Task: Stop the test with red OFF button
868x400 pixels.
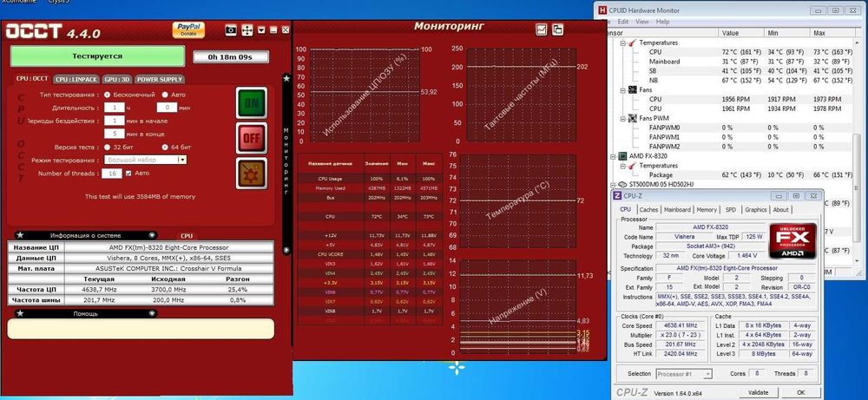Action: click(252, 138)
